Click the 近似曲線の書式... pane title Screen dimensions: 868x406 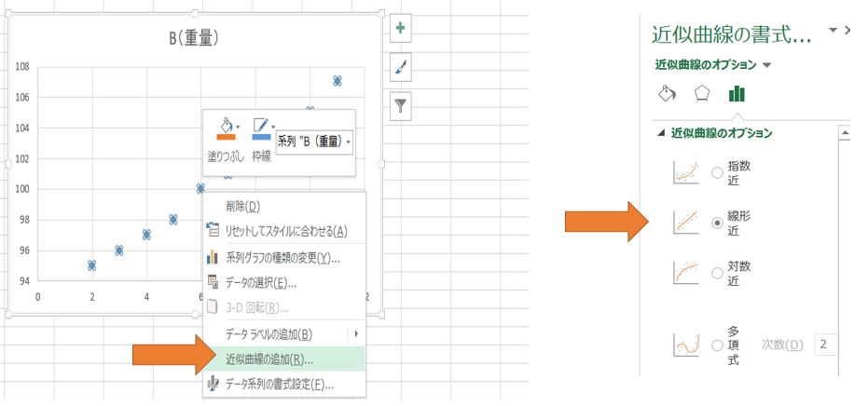732,34
